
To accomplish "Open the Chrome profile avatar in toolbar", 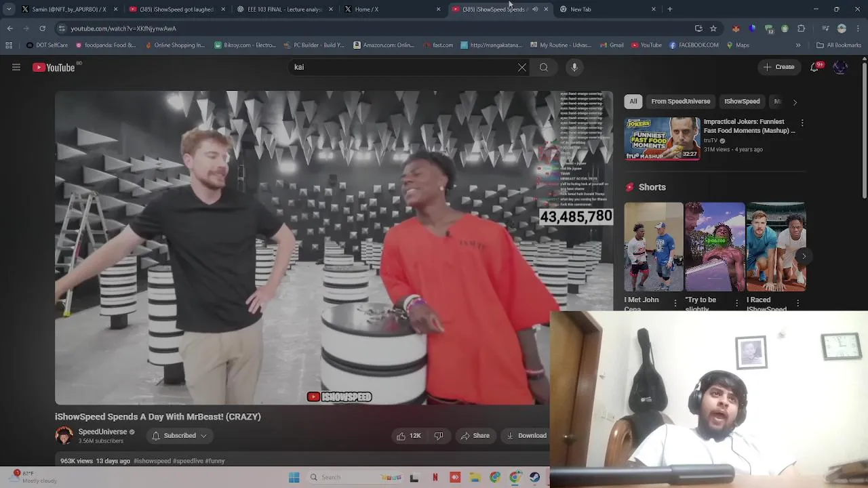I will click(842, 28).
